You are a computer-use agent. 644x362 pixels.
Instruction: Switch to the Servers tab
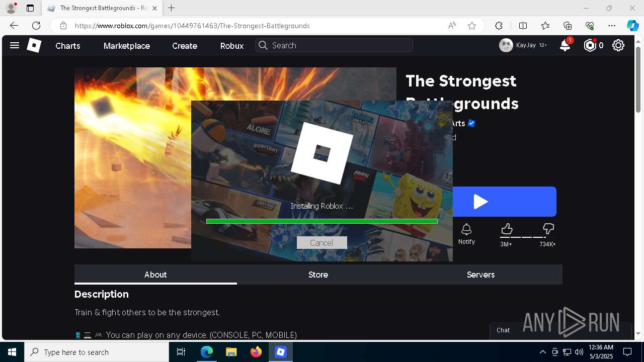[x=480, y=275]
